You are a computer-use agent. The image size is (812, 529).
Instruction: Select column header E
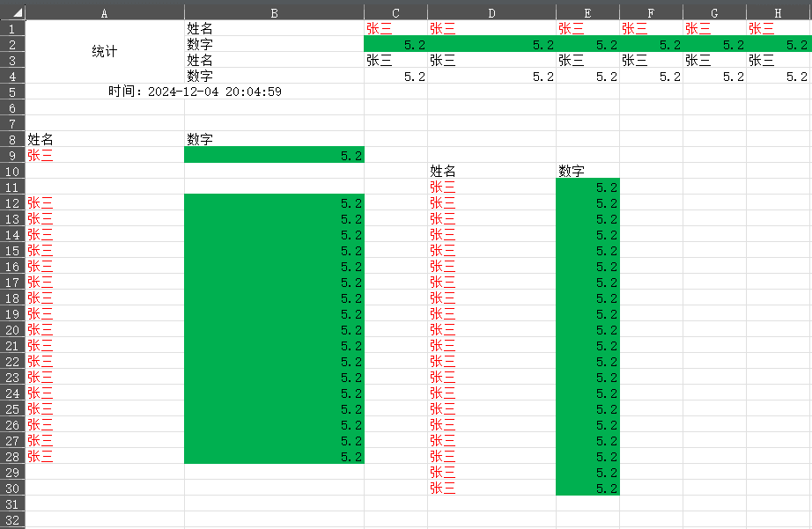[x=587, y=13]
